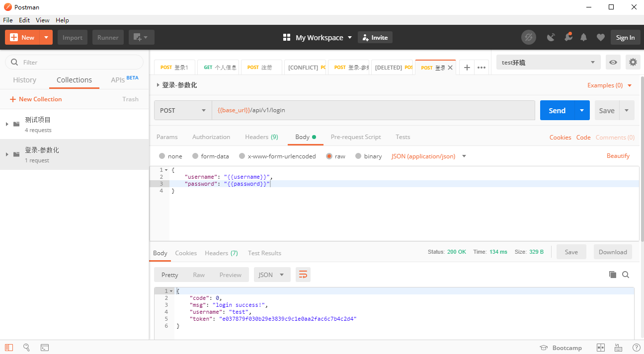Open the Headers (9) request tab
644x354 pixels.
pos(262,137)
